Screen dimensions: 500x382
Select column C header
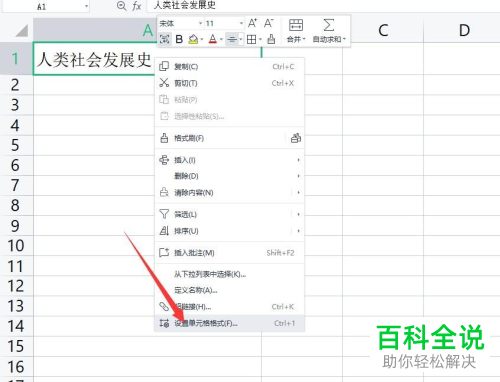[x=383, y=31]
